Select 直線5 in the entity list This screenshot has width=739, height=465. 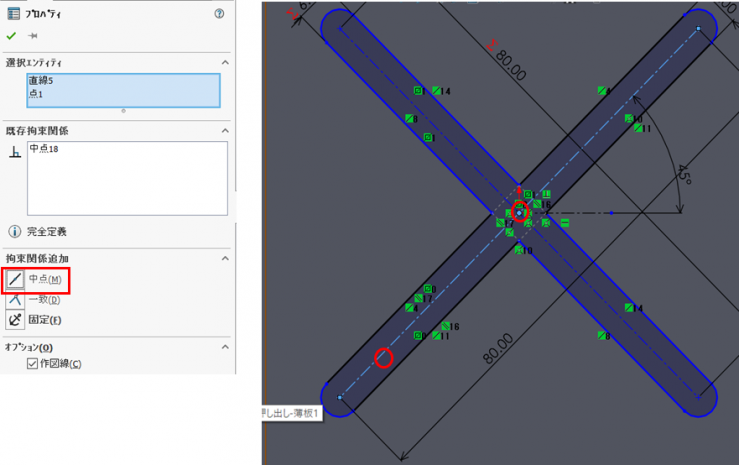click(x=41, y=81)
